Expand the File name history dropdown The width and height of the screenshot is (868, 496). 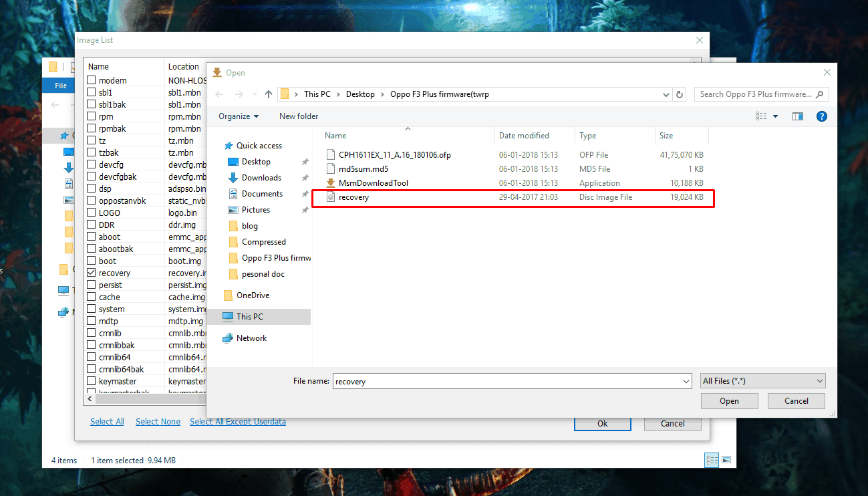click(x=686, y=382)
